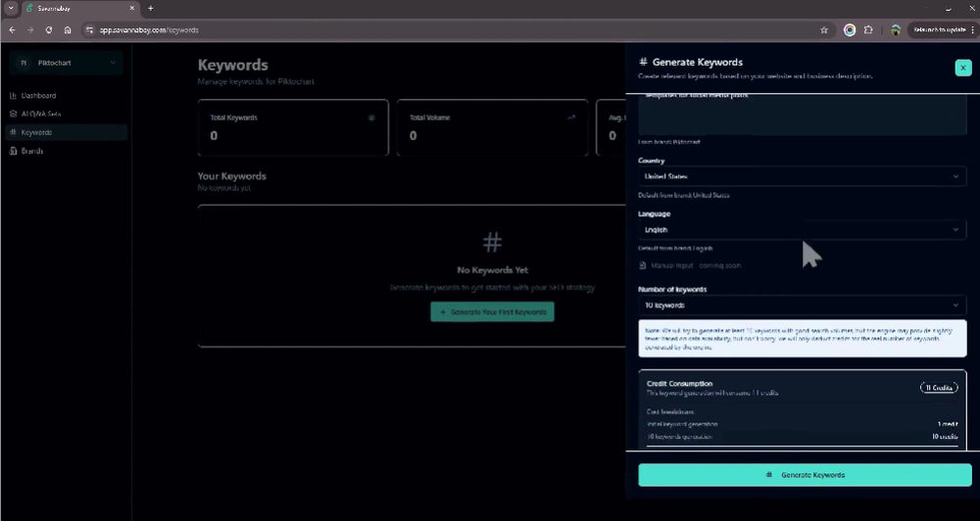Open the Extensions puzzle icon
This screenshot has height=521, width=980.
pos(868,30)
